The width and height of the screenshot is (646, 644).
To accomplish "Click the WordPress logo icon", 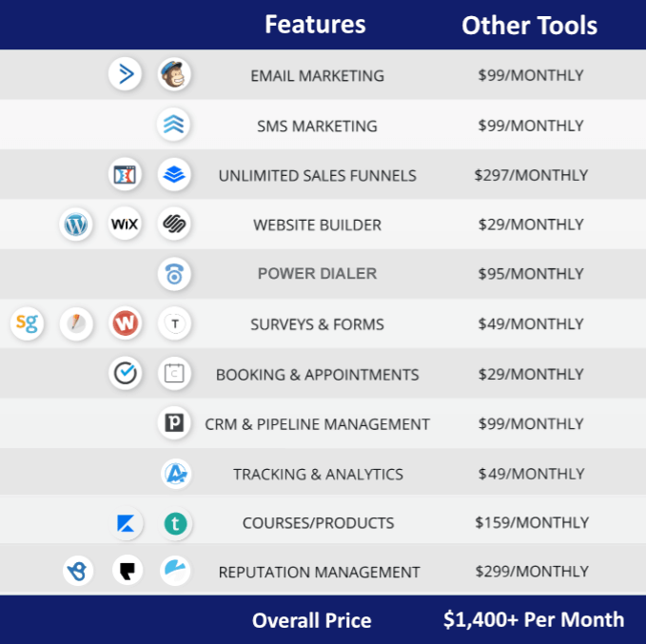I will [x=76, y=224].
